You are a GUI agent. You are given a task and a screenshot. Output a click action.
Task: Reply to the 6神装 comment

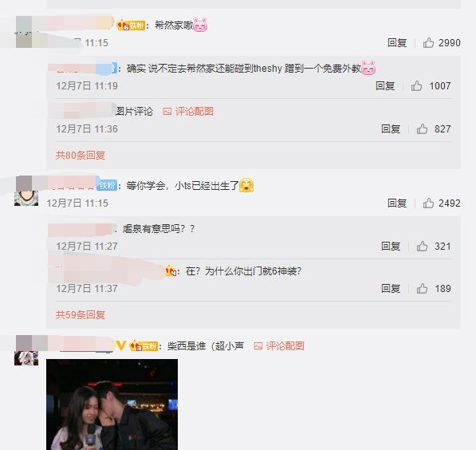pos(391,288)
